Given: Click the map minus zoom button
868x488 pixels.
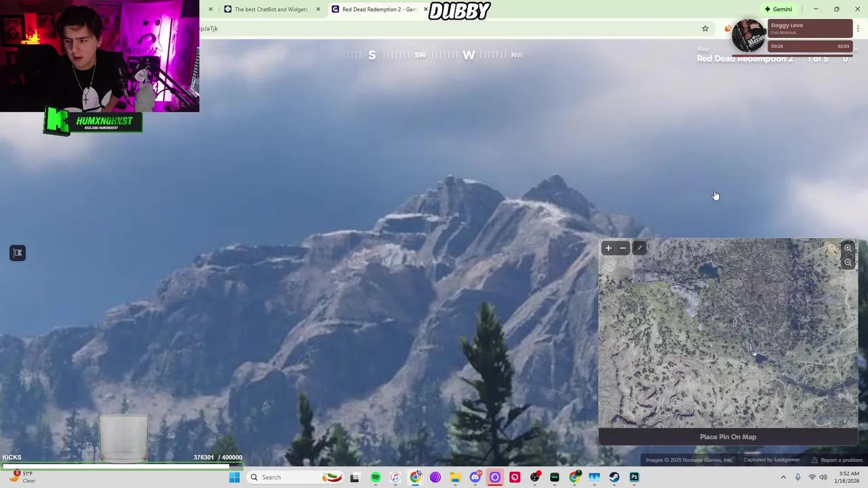Looking at the screenshot, I should (x=623, y=248).
